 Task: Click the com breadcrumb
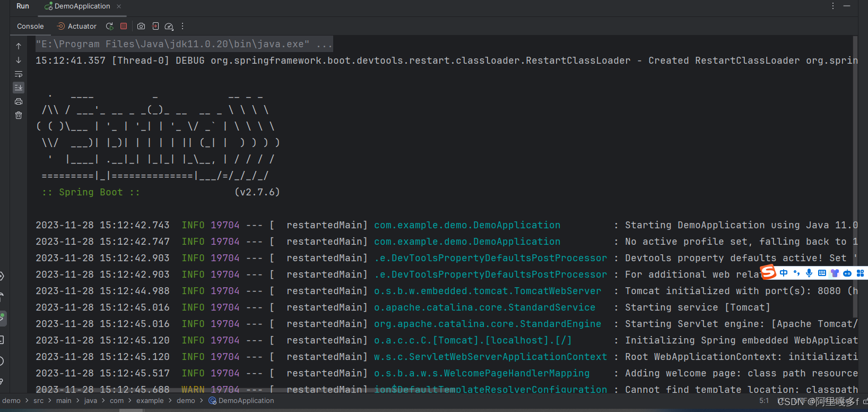point(117,401)
